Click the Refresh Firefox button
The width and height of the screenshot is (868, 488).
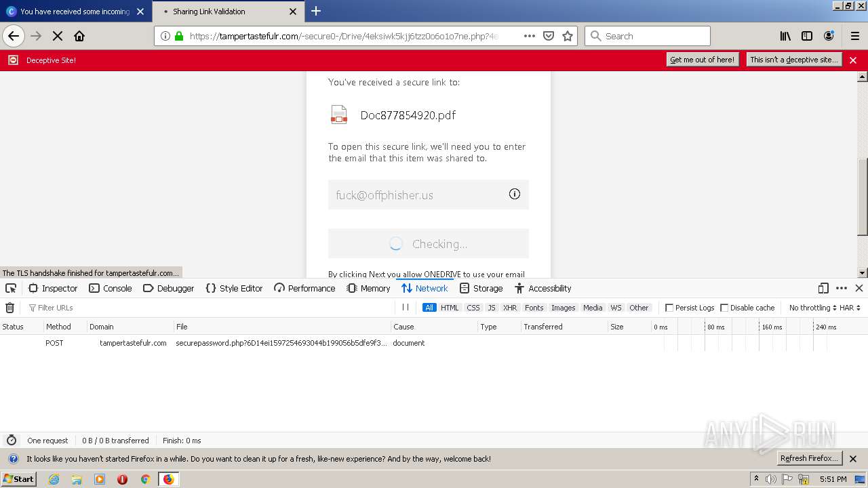point(810,458)
